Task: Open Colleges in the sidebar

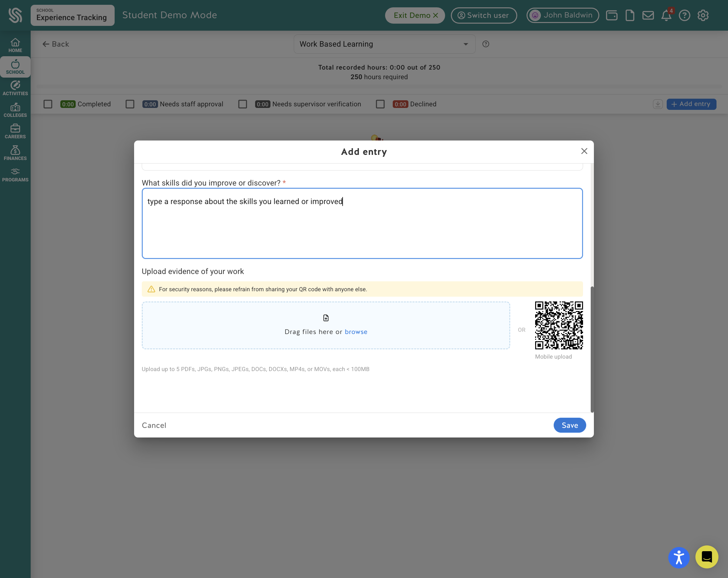Action: 15,110
